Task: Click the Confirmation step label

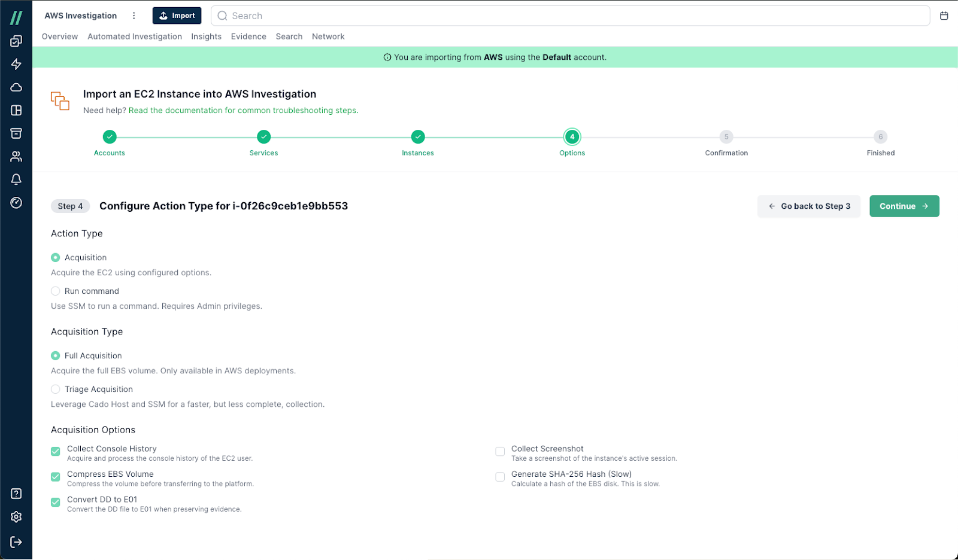Action: click(x=726, y=153)
